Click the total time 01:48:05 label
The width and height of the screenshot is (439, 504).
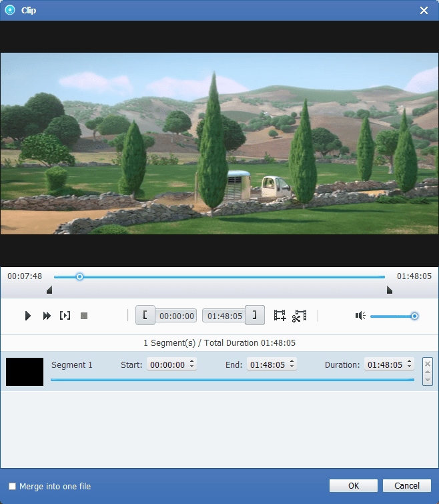pos(414,276)
